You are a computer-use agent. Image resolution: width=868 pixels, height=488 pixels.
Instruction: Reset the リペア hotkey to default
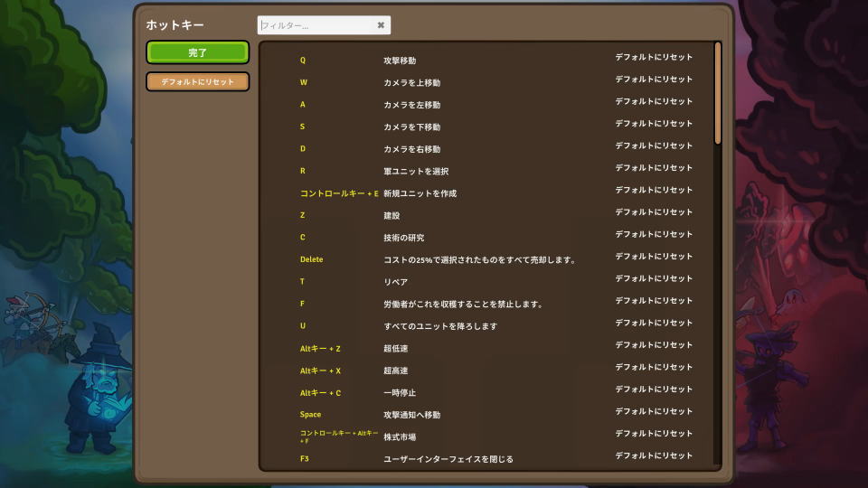click(653, 278)
